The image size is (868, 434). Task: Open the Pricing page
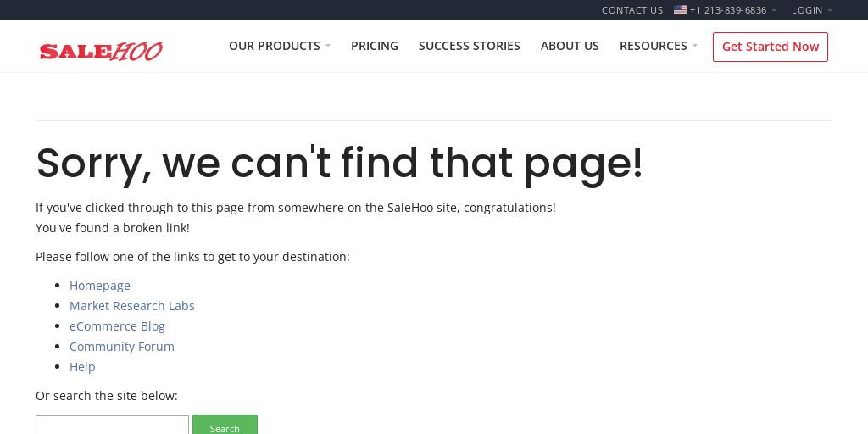pyautogui.click(x=375, y=46)
